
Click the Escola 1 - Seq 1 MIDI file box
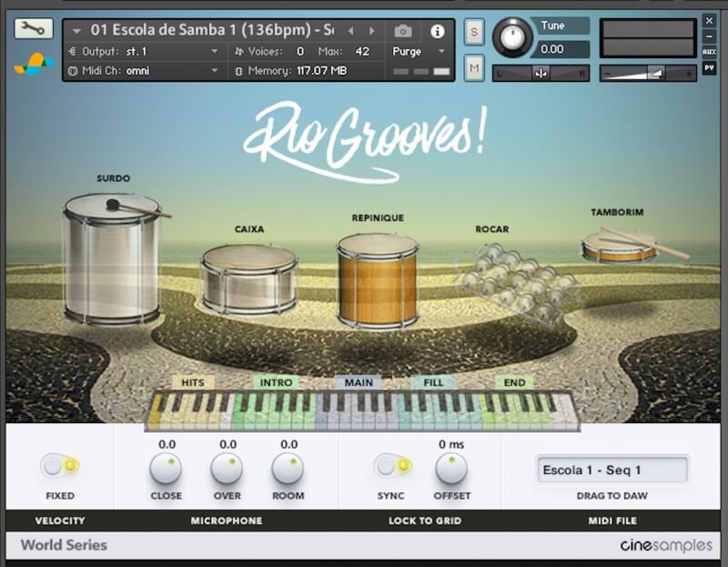click(x=612, y=470)
